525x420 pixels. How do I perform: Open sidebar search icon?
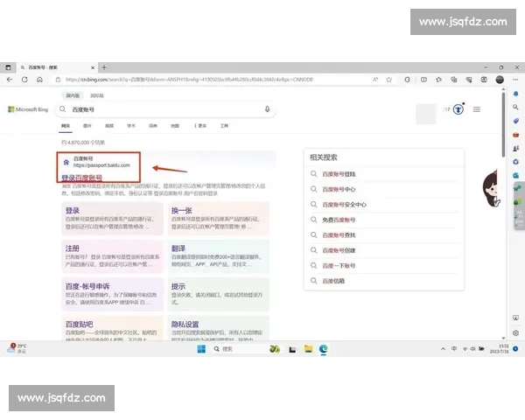[515, 107]
